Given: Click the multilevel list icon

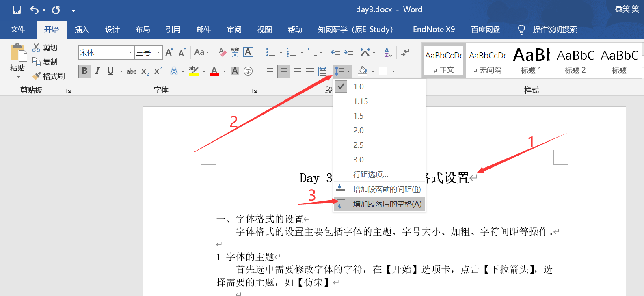Looking at the screenshot, I should [312, 52].
